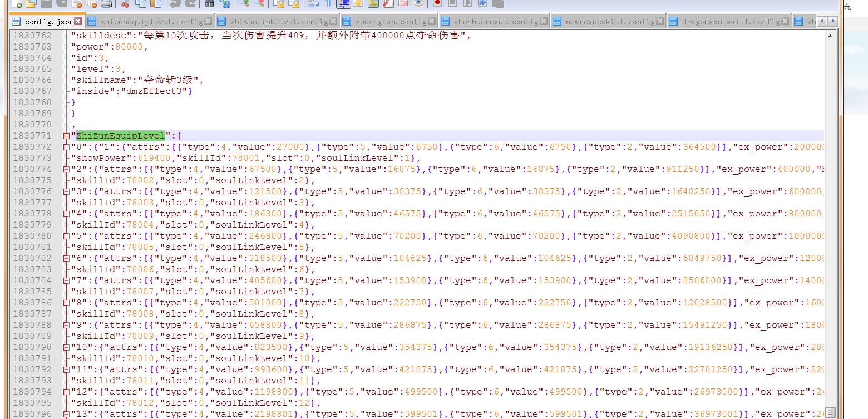
Task: Click Save current recorded macro icon
Action: (498, 3)
